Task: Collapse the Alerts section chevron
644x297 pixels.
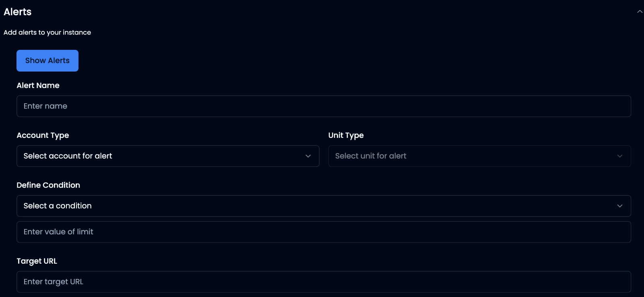Action: (x=640, y=12)
